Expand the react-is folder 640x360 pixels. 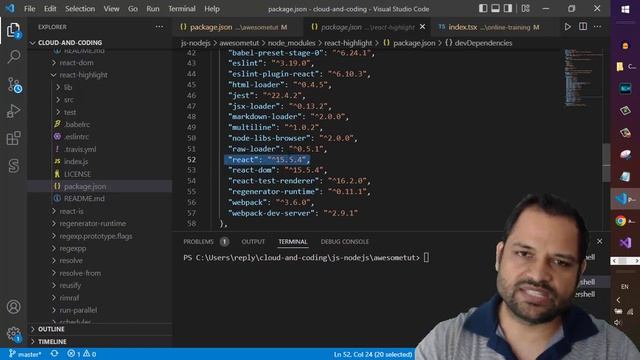point(71,211)
